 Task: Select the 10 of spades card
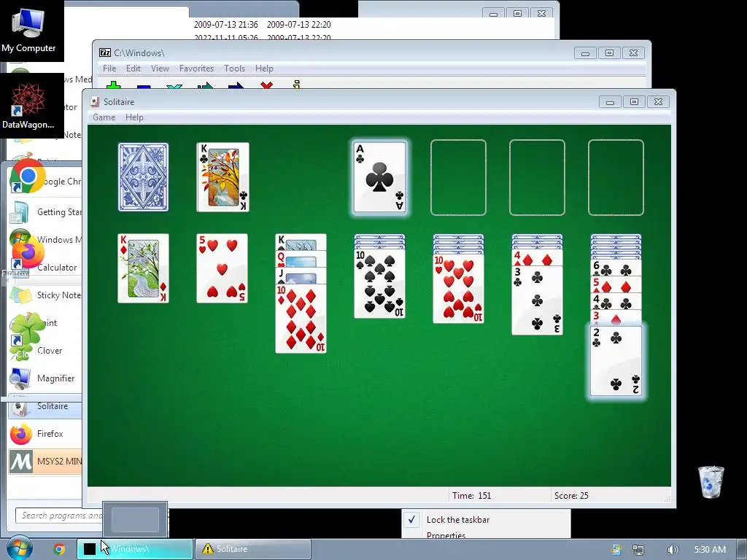point(379,284)
